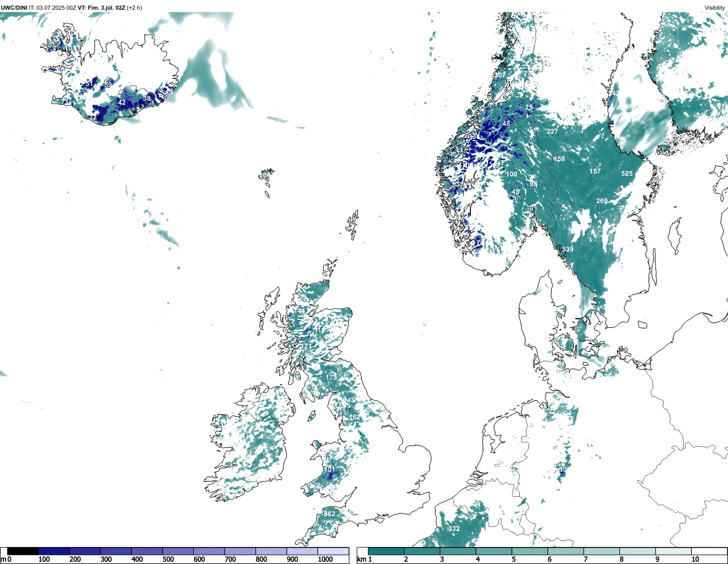The image size is (728, 564).
Task: Click the '1000' tick on the meters legend
Action: coord(325,559)
